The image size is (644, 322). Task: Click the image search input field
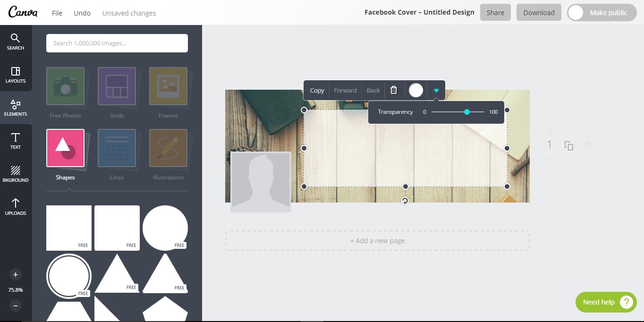click(x=117, y=43)
